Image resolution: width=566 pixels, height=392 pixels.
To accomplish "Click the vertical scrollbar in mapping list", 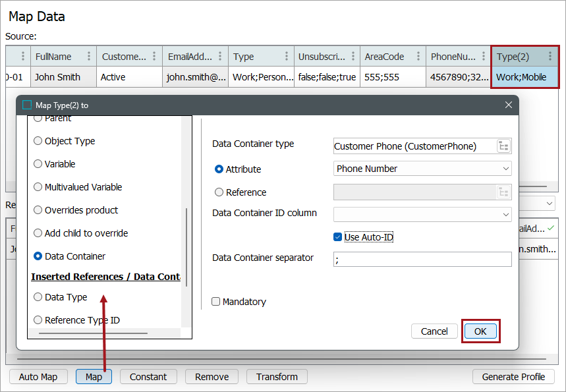I will (x=186, y=247).
